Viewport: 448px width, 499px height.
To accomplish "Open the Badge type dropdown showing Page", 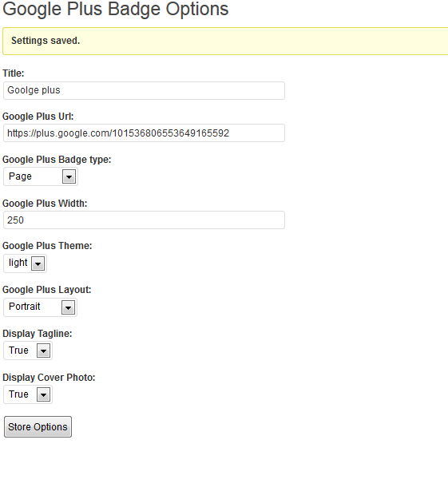I will click(x=41, y=176).
